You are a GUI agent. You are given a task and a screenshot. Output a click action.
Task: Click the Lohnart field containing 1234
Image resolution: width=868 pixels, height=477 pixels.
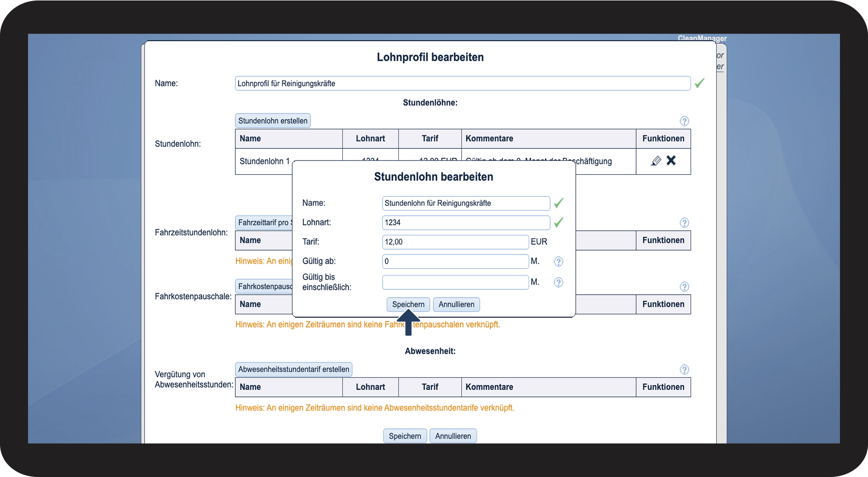point(466,223)
